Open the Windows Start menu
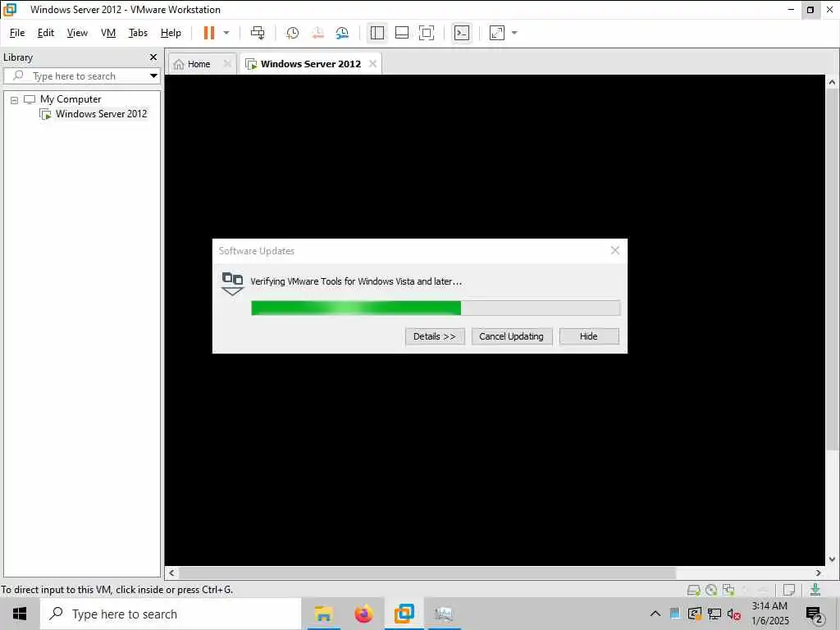840x630 pixels. pyautogui.click(x=20, y=614)
